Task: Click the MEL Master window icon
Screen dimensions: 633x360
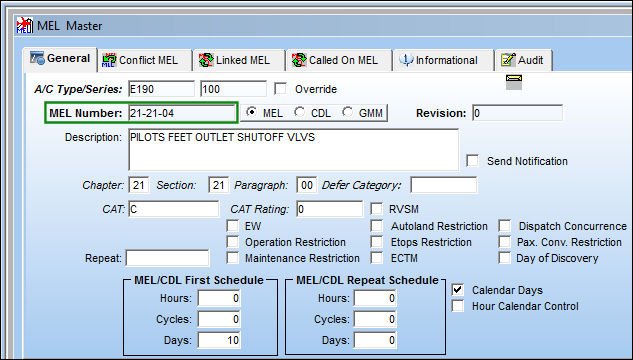Action: 25,25
